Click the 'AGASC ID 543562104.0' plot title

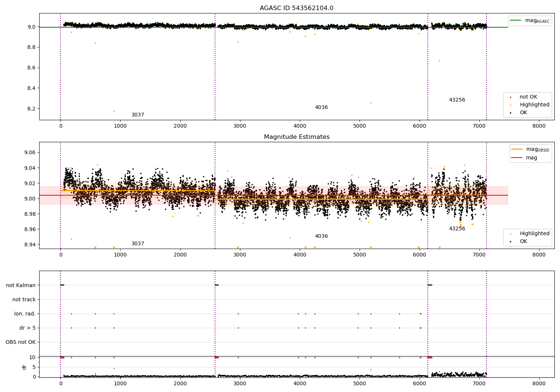click(x=296, y=8)
